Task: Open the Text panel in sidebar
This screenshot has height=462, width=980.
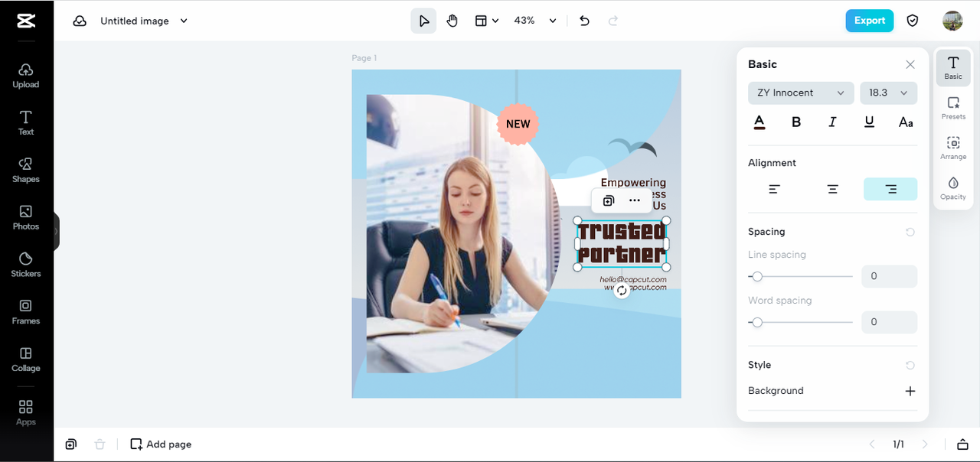Action: 26,122
